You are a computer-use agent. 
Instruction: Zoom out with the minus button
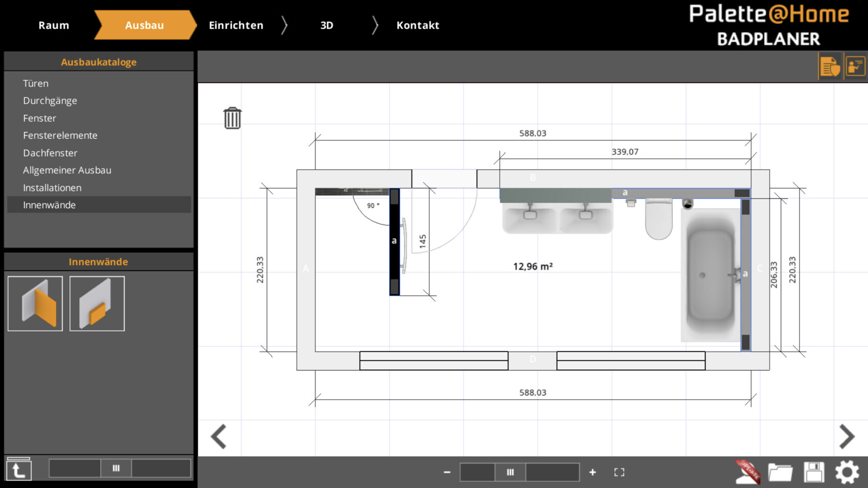[447, 472]
